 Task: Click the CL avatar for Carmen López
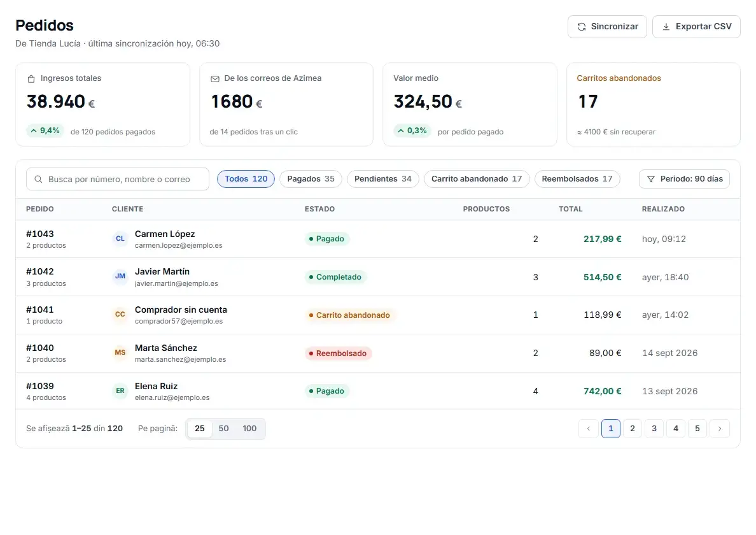pyautogui.click(x=120, y=239)
